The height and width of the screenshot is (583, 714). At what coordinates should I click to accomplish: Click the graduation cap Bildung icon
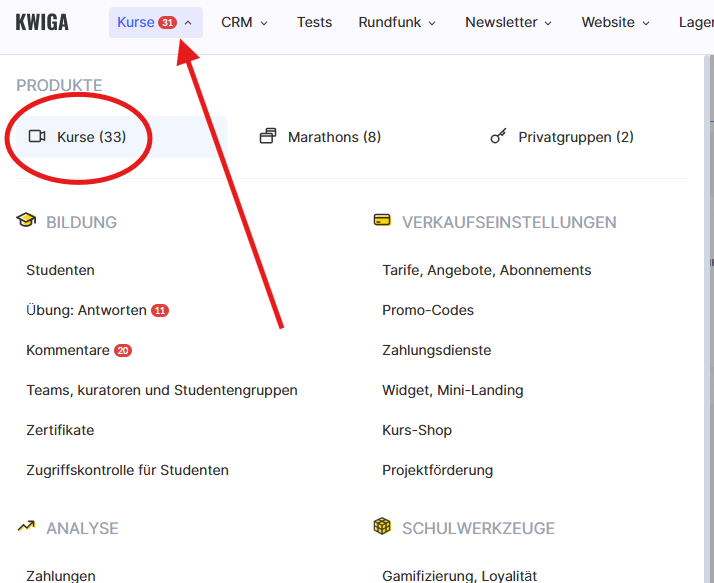(26, 221)
